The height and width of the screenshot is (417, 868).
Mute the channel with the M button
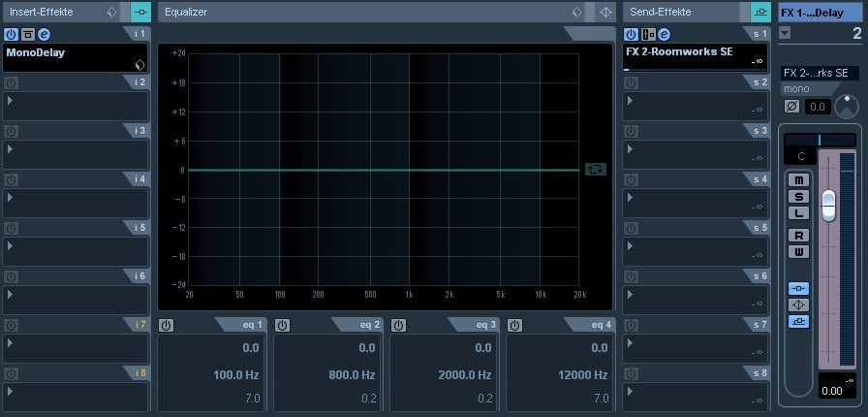(x=799, y=180)
